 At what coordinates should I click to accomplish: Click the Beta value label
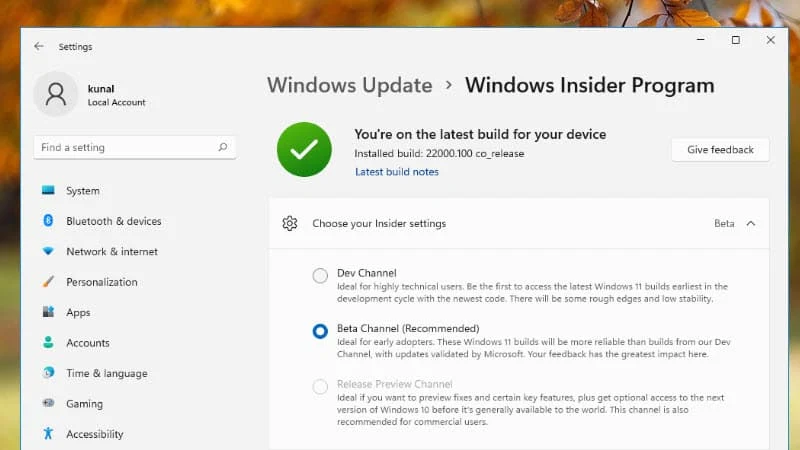(724, 223)
